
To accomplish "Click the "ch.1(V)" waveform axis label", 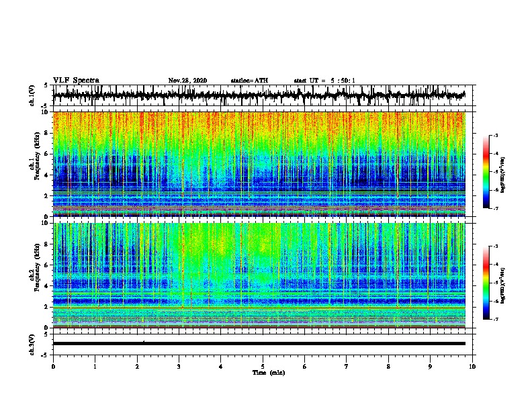I will [32, 95].
